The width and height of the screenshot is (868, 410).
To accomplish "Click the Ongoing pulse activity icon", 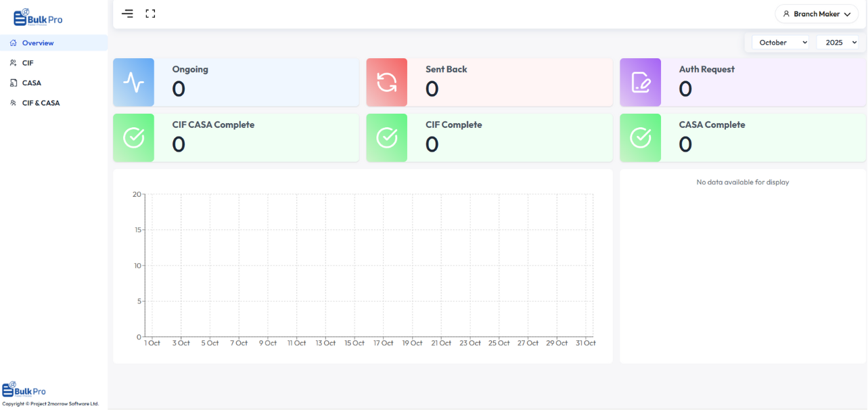I will 133,83.
